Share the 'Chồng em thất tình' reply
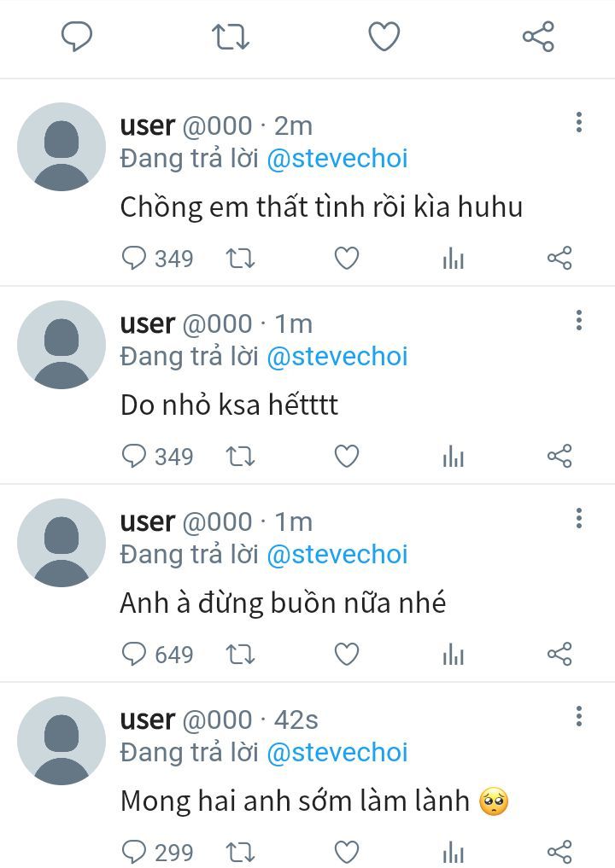The height and width of the screenshot is (868, 615). coord(559,258)
